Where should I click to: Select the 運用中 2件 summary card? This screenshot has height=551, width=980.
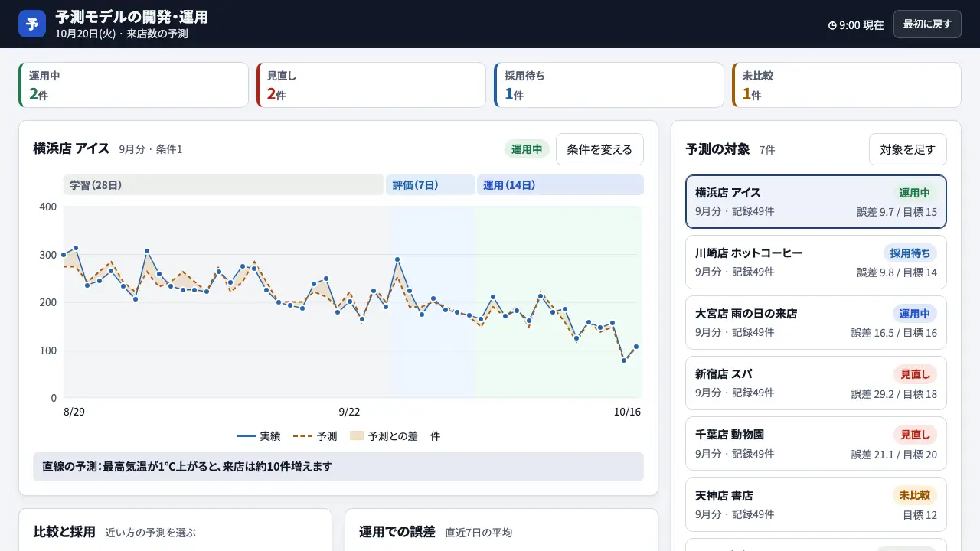tap(133, 85)
